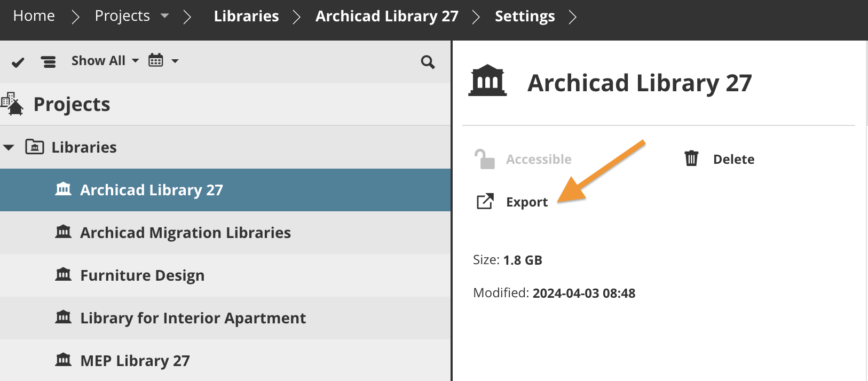Select Archicad Migration Libraries

coord(185,233)
